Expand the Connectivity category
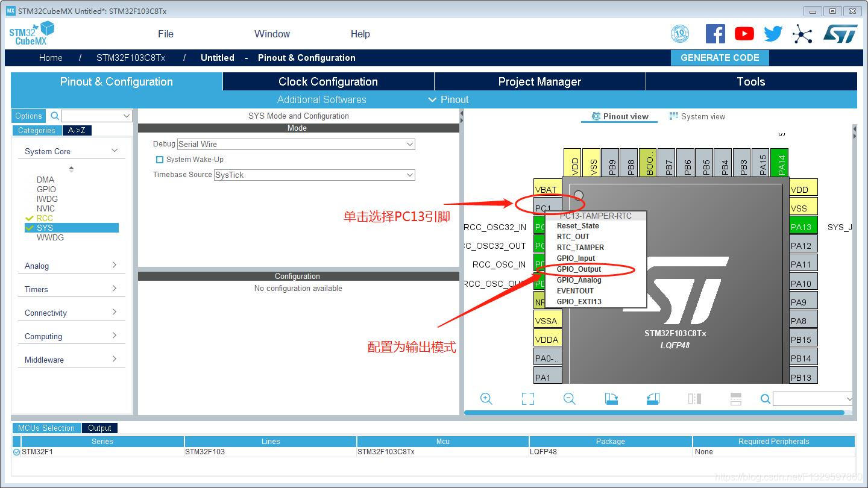This screenshot has height=488, width=868. [115, 312]
